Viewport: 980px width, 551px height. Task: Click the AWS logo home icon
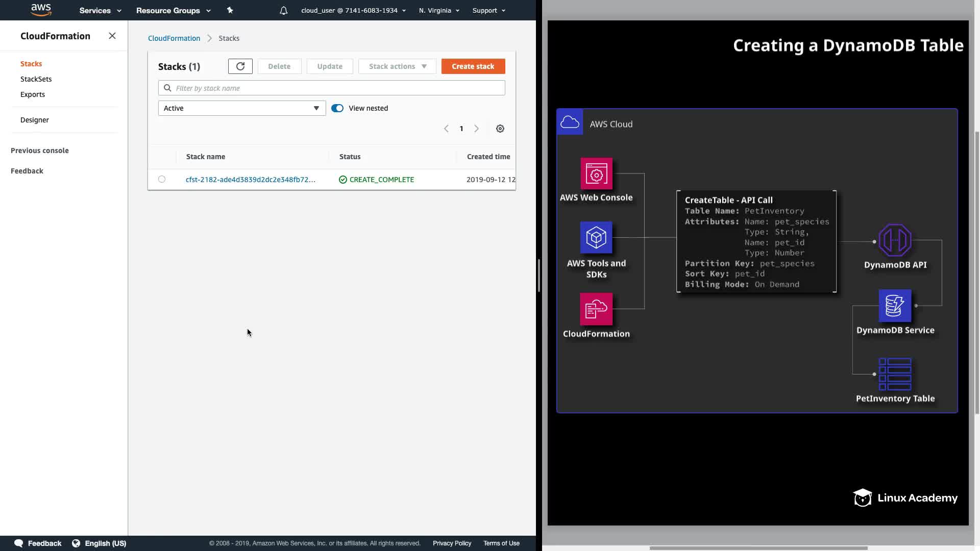[41, 10]
